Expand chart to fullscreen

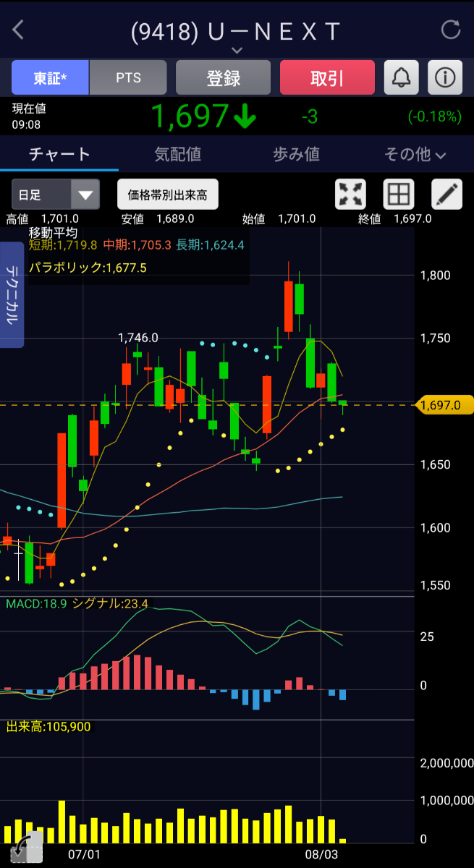pyautogui.click(x=351, y=194)
